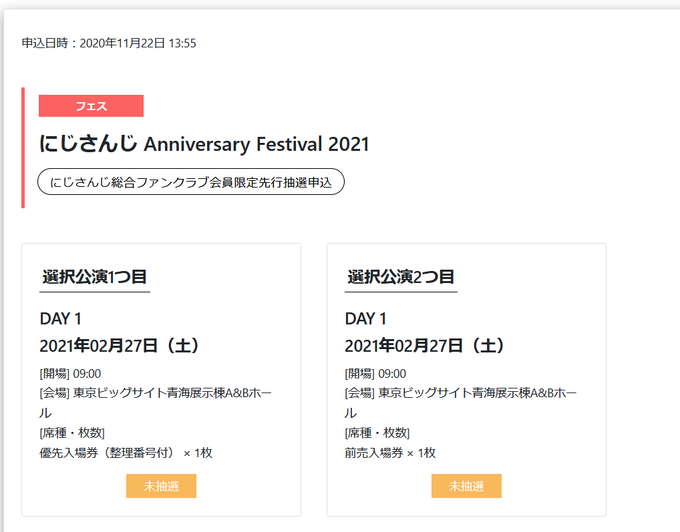The image size is (680, 532).
Task: Click the にじさんじ Anniversary Festival 2021 title
Action: 204,144
